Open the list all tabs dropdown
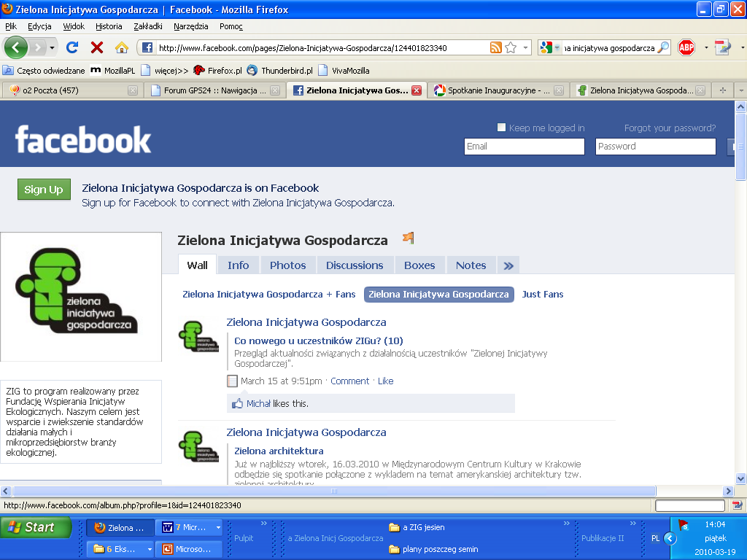The width and height of the screenshot is (747, 560). pos(741,90)
